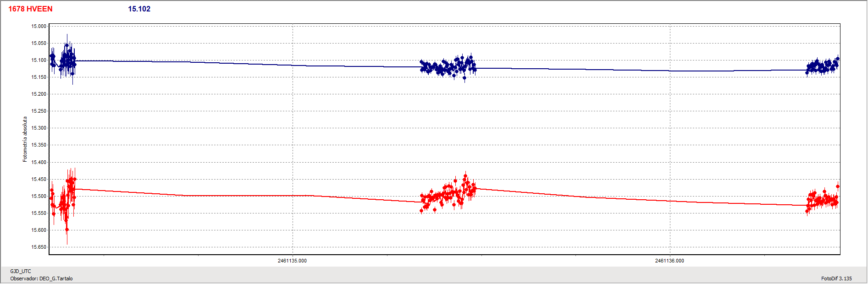
Task: Click the blue 15.102 magnitude value
Action: coord(139,9)
